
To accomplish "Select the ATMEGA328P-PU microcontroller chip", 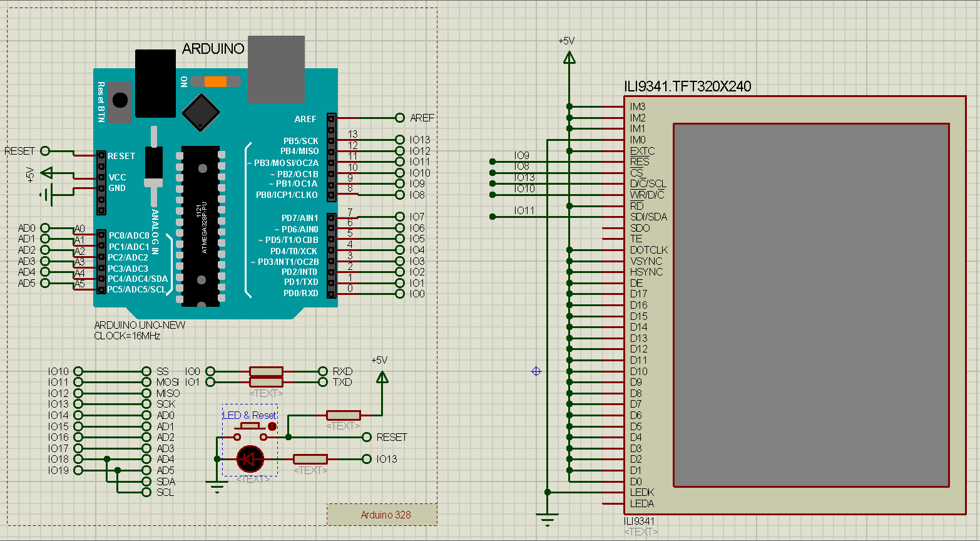I will pos(202,225).
